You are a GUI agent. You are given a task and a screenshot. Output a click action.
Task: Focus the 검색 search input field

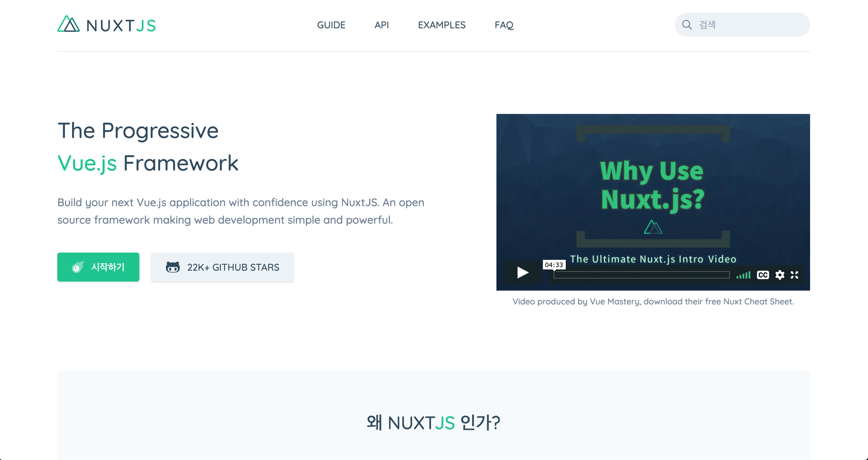751,25
